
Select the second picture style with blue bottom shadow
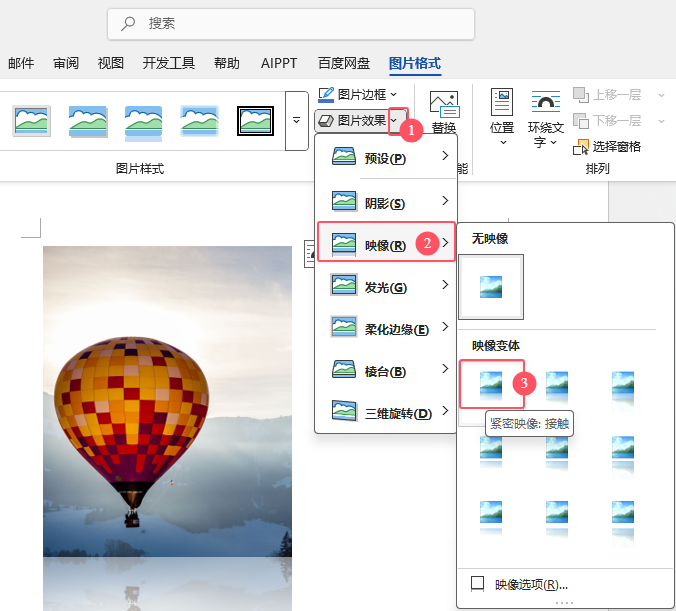point(88,121)
